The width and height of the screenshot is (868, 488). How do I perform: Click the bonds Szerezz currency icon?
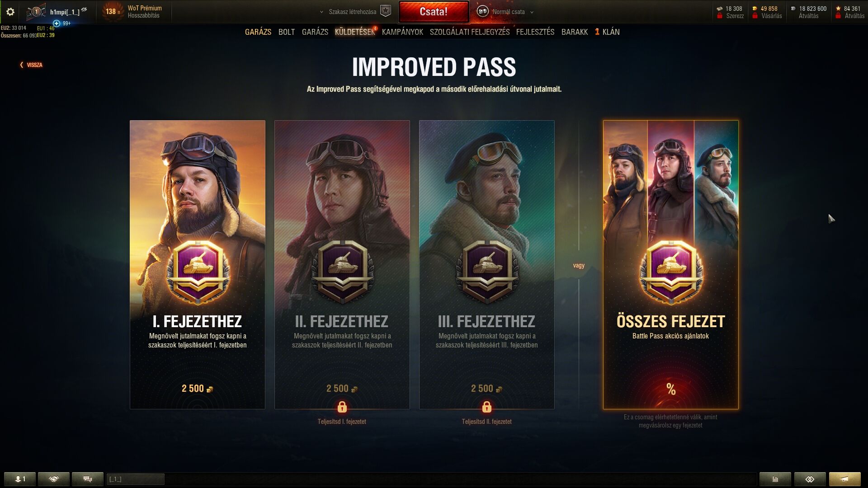tap(720, 9)
